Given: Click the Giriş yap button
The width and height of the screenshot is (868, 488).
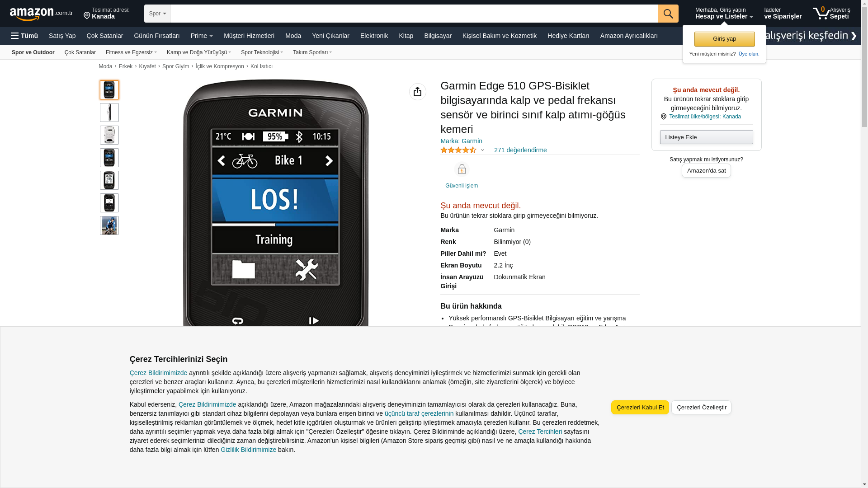Looking at the screenshot, I should click(x=724, y=39).
